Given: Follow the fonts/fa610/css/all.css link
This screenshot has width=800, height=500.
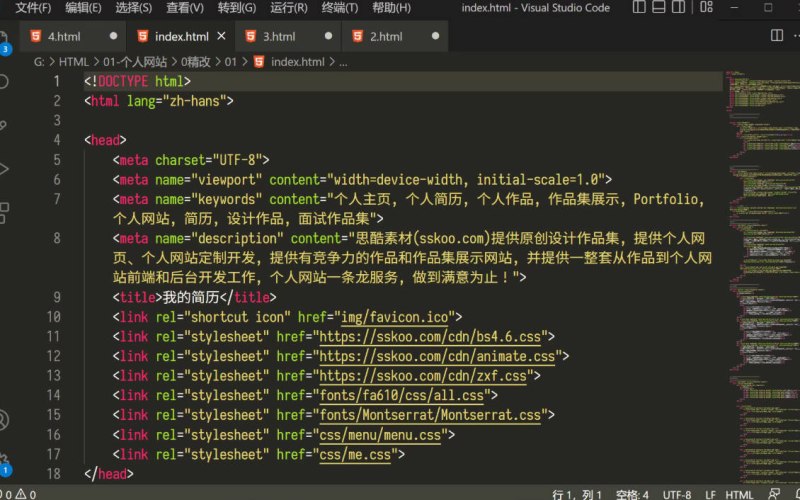Looking at the screenshot, I should coord(401,395).
